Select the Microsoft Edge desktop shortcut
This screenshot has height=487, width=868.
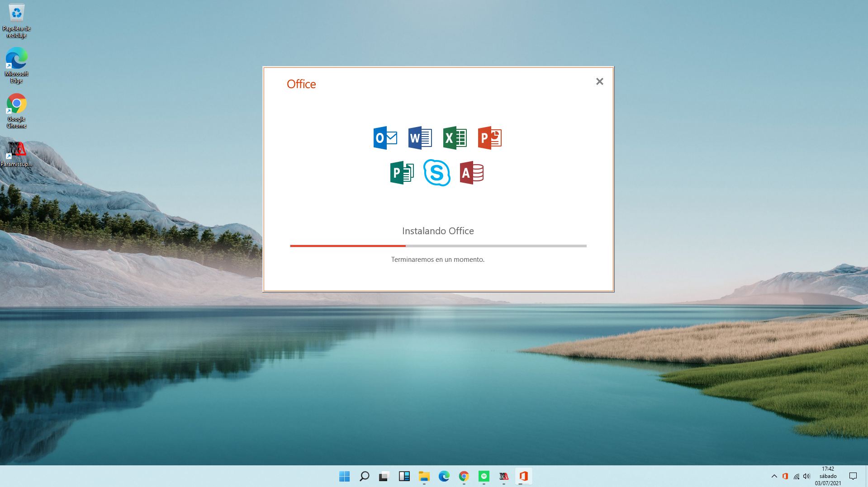pos(16,66)
